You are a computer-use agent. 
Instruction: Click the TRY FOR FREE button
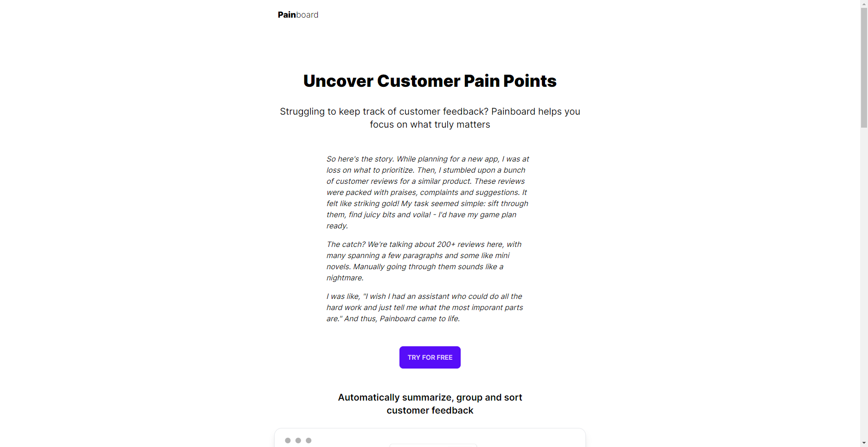click(430, 357)
